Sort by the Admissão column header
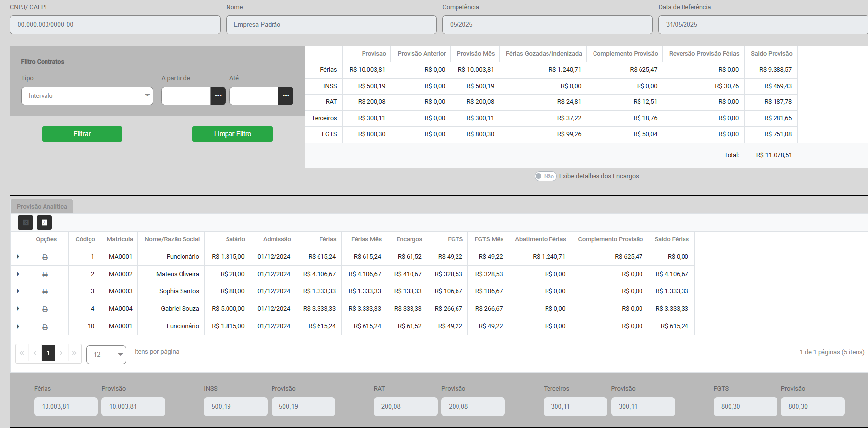868x428 pixels. click(276, 239)
